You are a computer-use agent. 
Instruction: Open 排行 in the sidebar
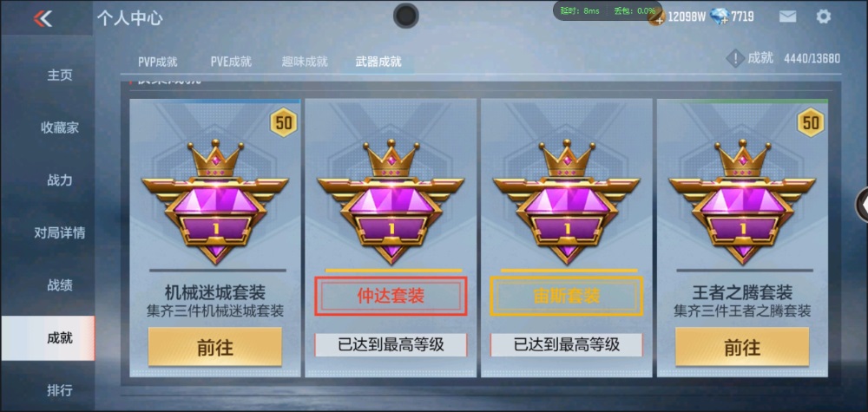point(60,390)
